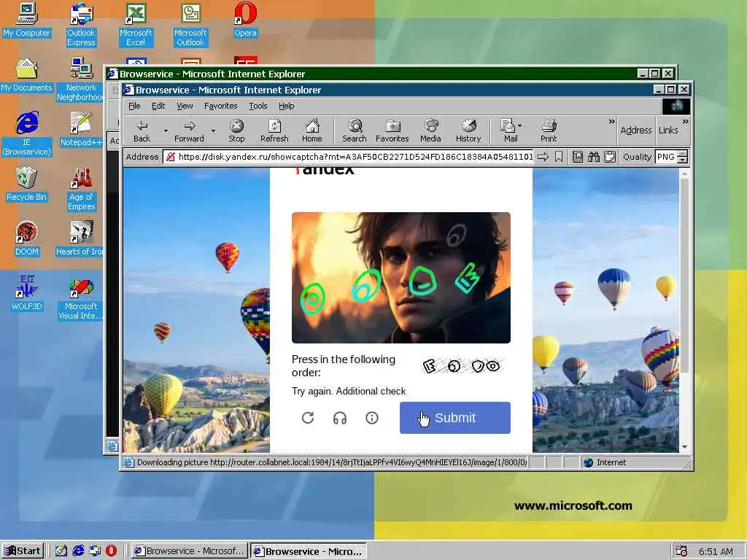This screenshot has height=560, width=747.
Task: Click the second Browservice taskbar button
Action: pyautogui.click(x=309, y=551)
